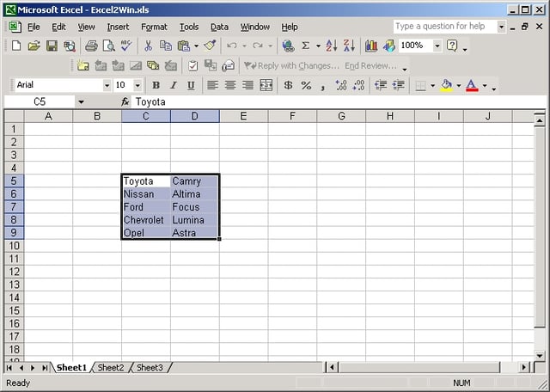Apply Percent style
Image resolution: width=550 pixels, height=392 pixels.
[306, 85]
